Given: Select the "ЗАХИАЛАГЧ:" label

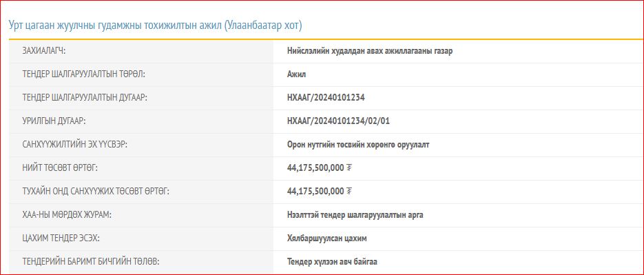Looking at the screenshot, I should 44,52.
